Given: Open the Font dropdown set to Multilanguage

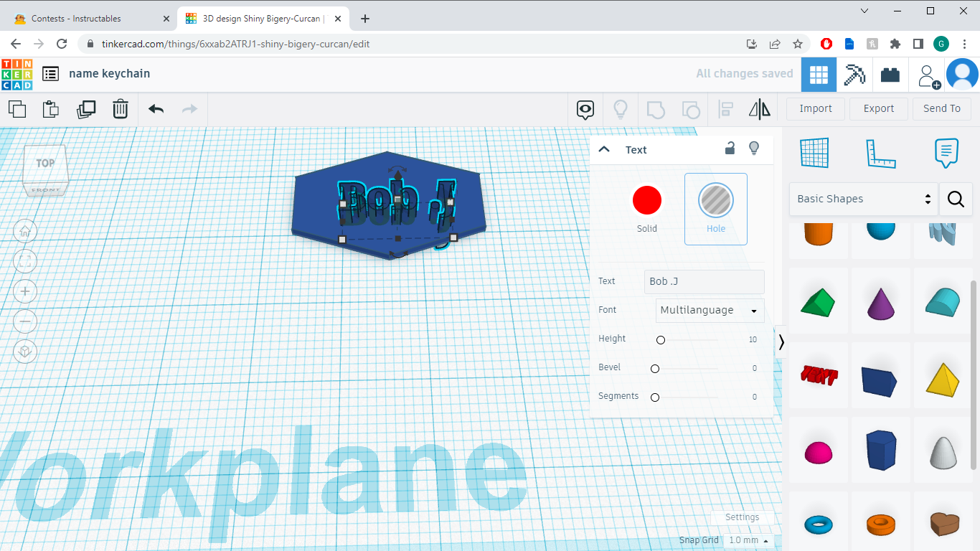Looking at the screenshot, I should click(x=709, y=310).
